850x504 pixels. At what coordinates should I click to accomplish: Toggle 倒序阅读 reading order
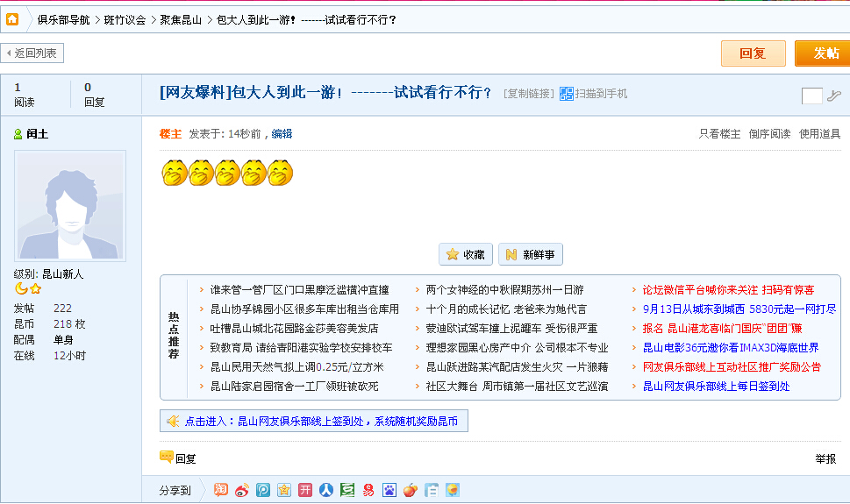[769, 134]
